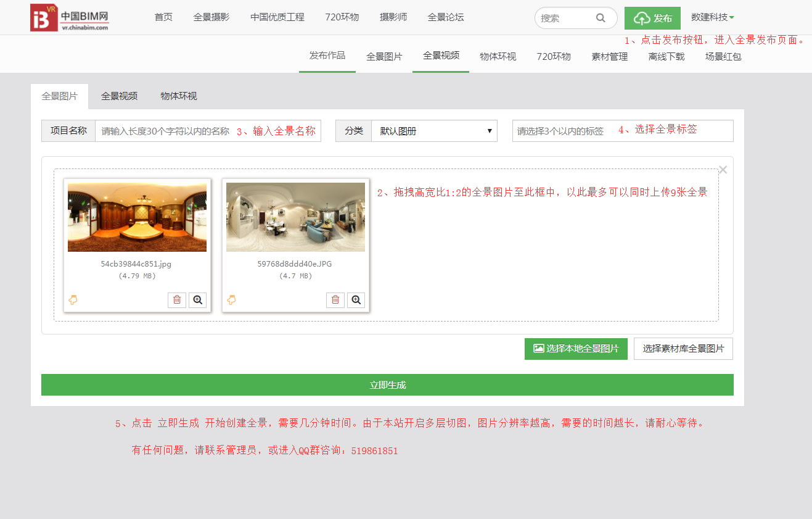The width and height of the screenshot is (812, 519).
Task: Open 全景论坛 in the top navigation
Action: (446, 17)
